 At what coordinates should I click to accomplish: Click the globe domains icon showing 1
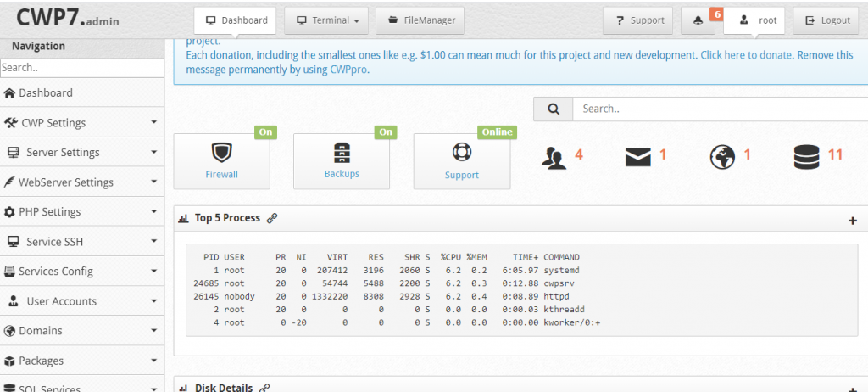(x=722, y=158)
